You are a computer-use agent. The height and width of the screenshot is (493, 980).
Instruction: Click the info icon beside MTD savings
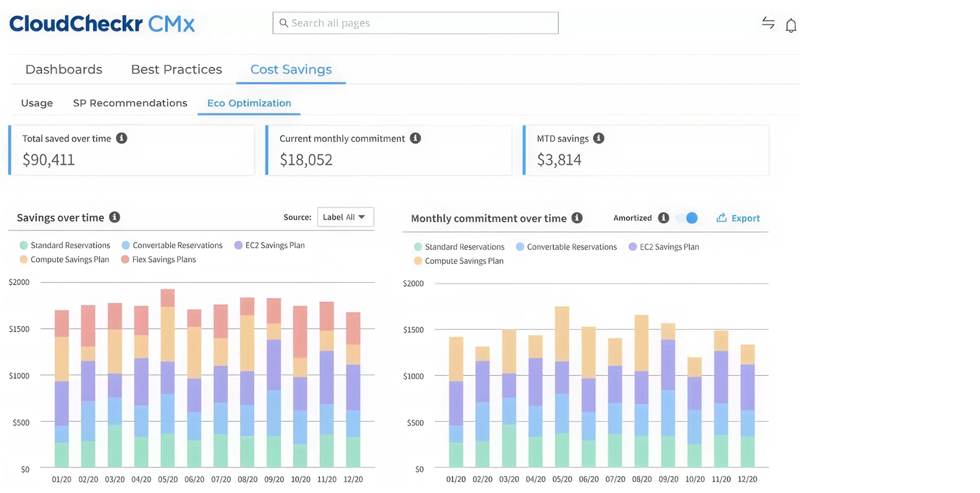click(x=599, y=138)
